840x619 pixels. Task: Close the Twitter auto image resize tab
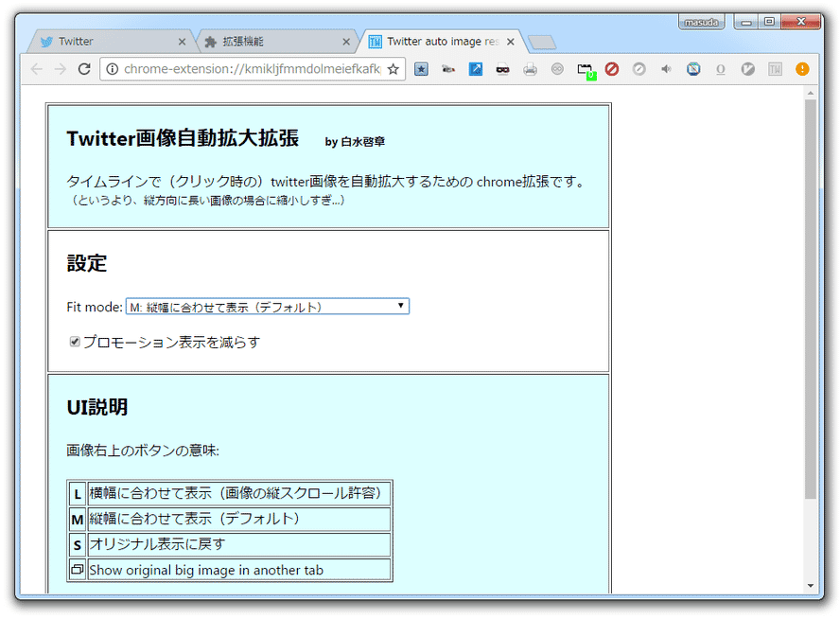click(x=511, y=42)
